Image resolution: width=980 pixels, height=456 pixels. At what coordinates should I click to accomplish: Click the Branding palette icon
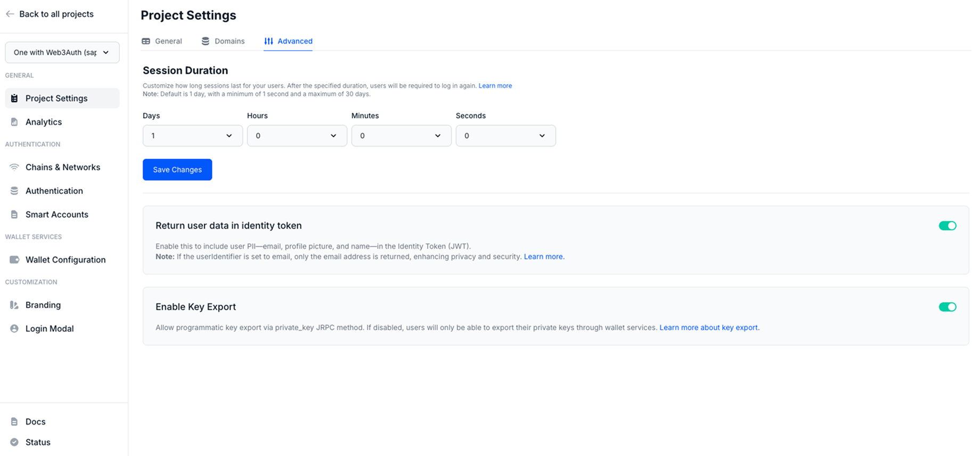[14, 305]
